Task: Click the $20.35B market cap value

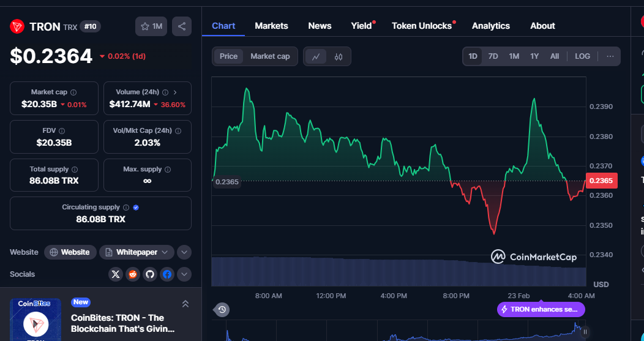Action: pos(39,104)
